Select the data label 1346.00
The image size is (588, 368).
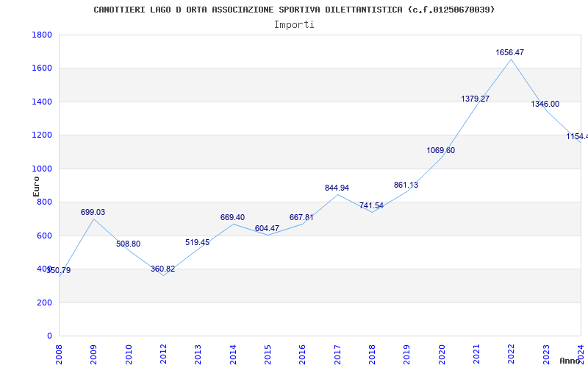[545, 104]
